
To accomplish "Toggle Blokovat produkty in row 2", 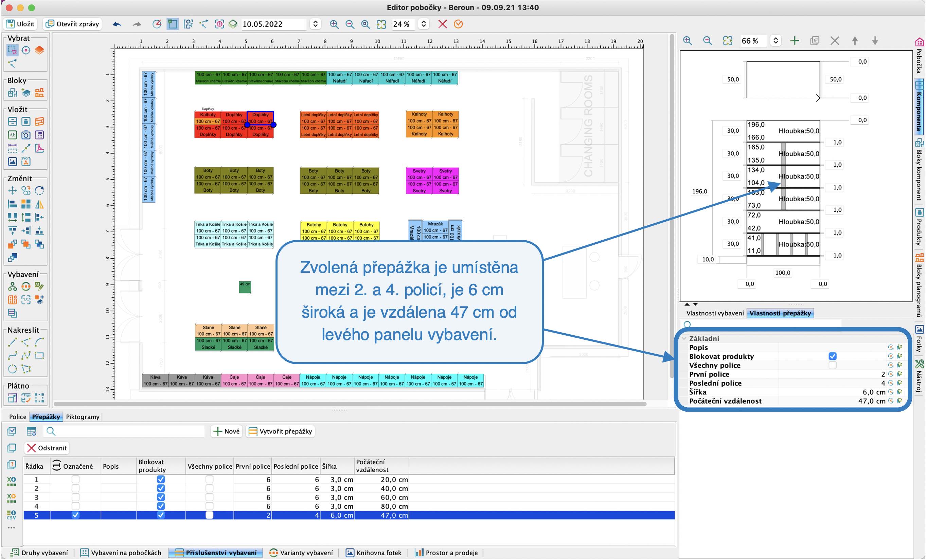I will pos(161,488).
